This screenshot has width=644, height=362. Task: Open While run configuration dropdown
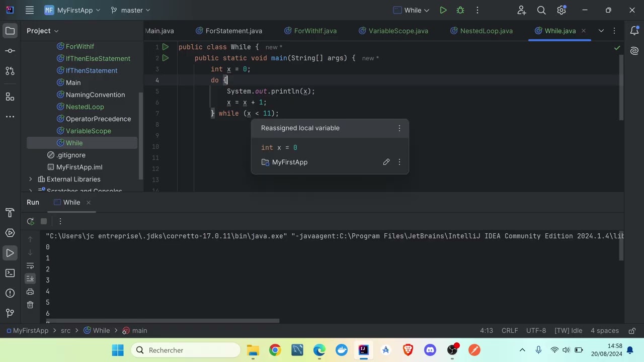[412, 10]
